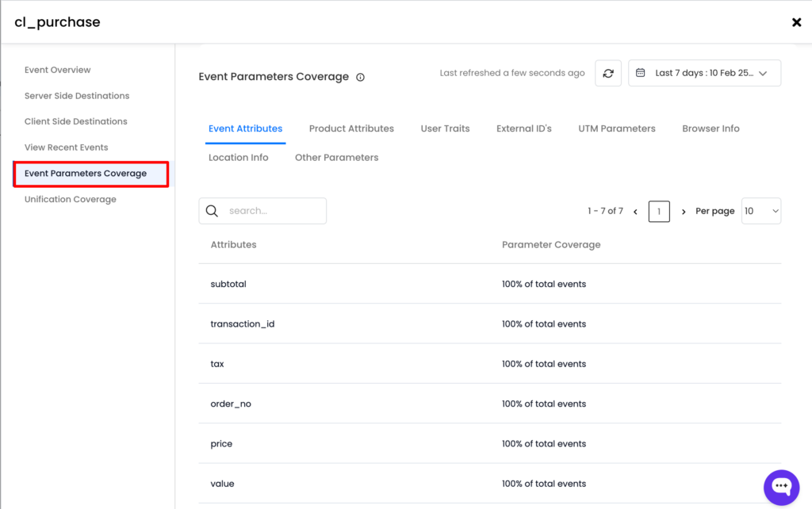Open Server Side Destinations in sidebar
812x509 pixels.
coord(77,96)
